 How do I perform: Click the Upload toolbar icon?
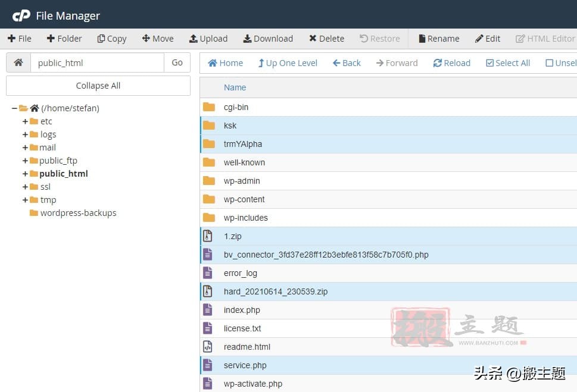tap(194, 39)
